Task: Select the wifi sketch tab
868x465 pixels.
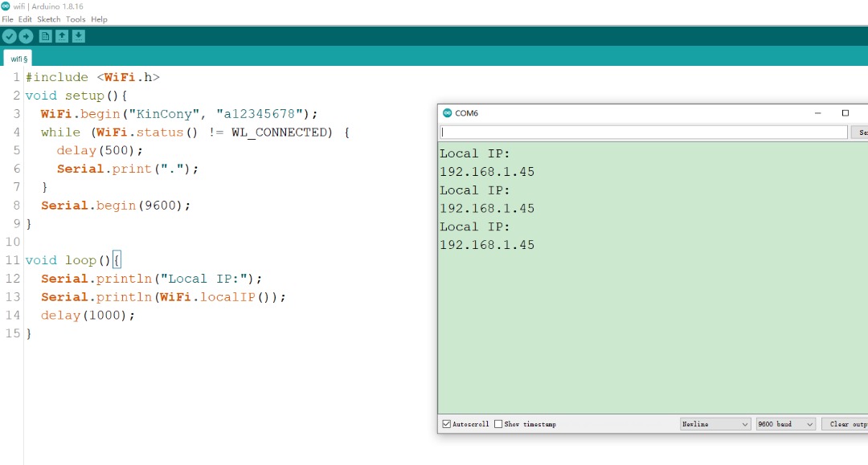Action: point(18,59)
